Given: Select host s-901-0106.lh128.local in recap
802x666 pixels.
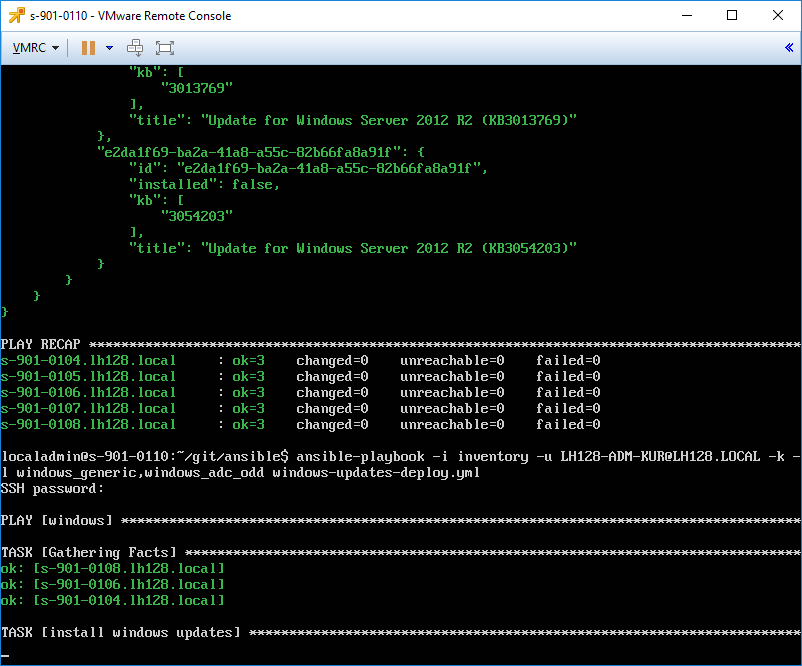Looking at the screenshot, I should pyautogui.click(x=88, y=392).
